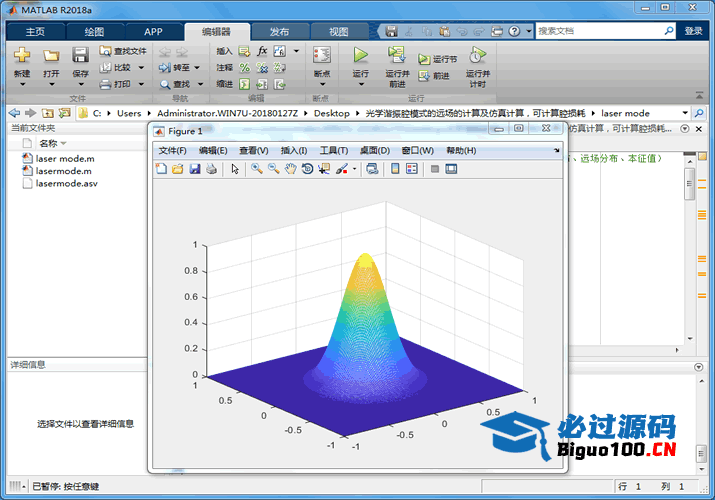Click the New file plus icon

click(21, 55)
